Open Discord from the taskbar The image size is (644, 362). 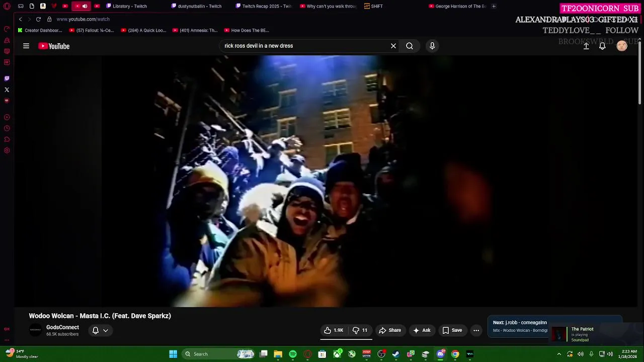click(x=440, y=354)
